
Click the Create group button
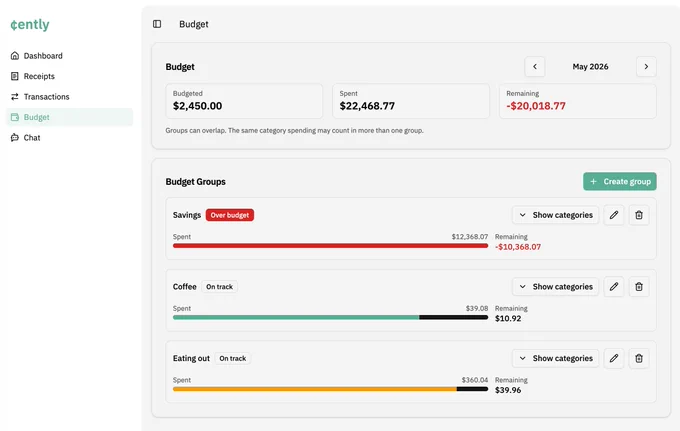[x=620, y=181]
